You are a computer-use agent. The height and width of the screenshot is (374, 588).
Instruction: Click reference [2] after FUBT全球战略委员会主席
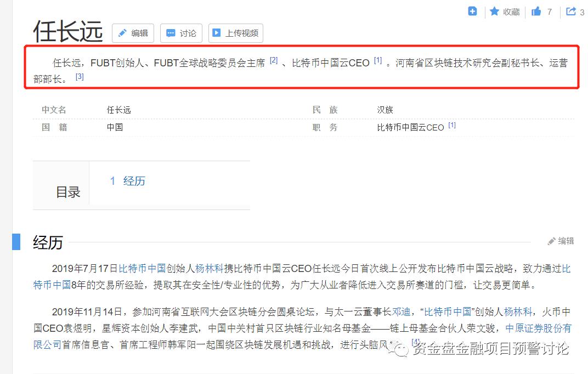(274, 60)
